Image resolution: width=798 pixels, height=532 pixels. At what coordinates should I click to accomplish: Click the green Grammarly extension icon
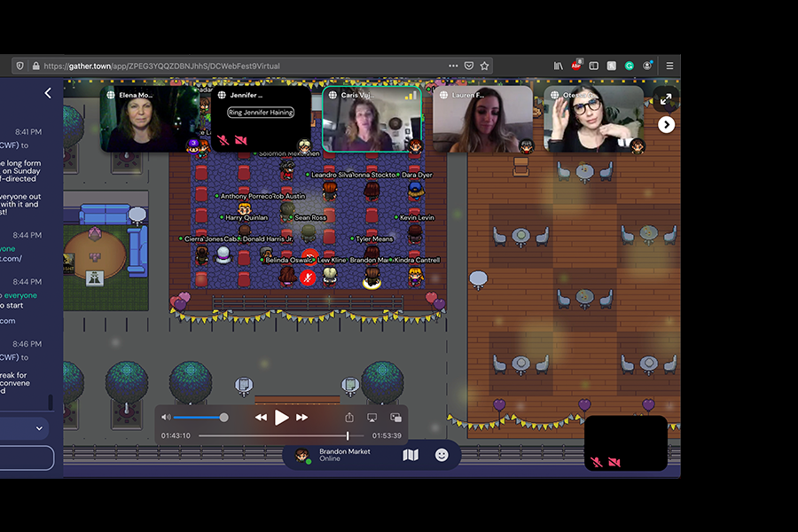click(630, 66)
